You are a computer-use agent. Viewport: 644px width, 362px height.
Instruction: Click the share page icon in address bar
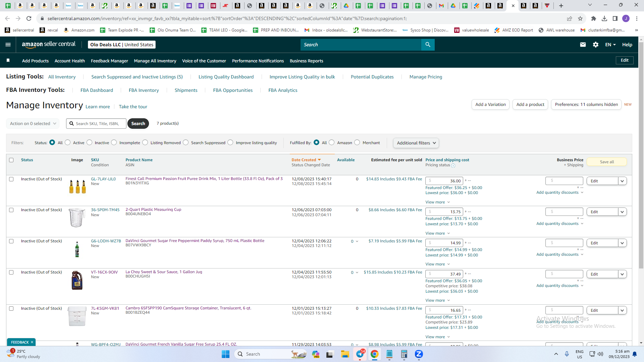(570, 18)
